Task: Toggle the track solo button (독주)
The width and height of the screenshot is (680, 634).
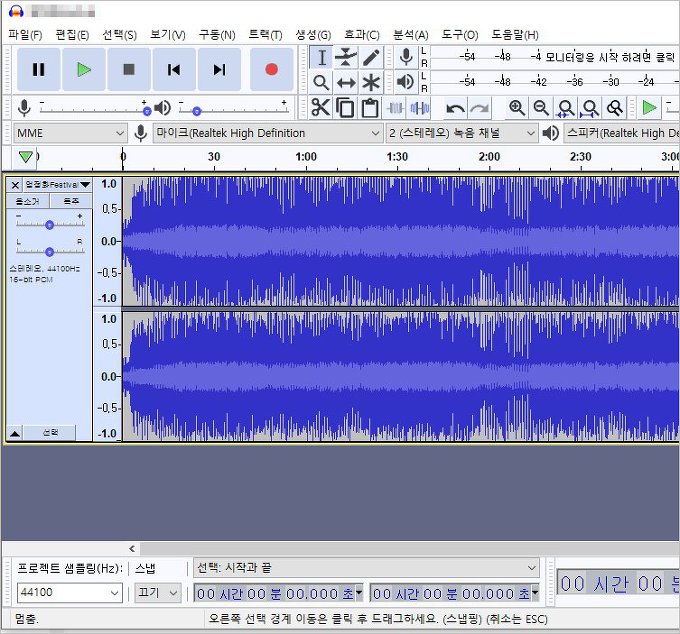Action: tap(71, 201)
